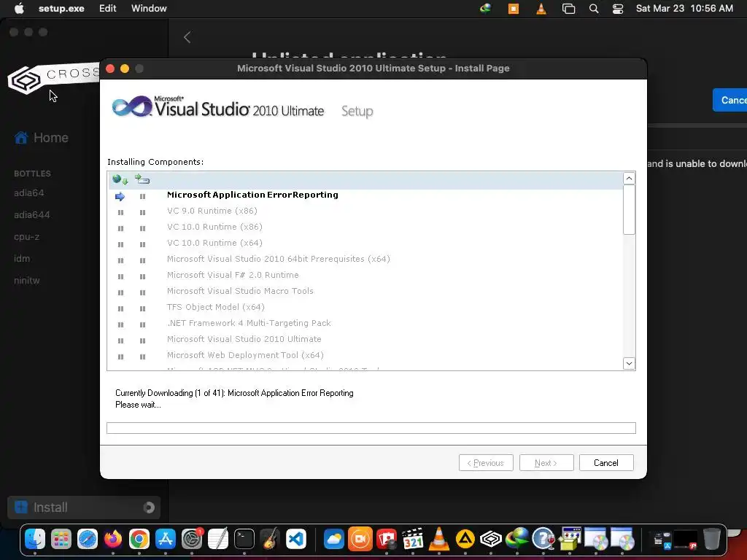
Task: Select the adia644 bottle
Action: 32,215
